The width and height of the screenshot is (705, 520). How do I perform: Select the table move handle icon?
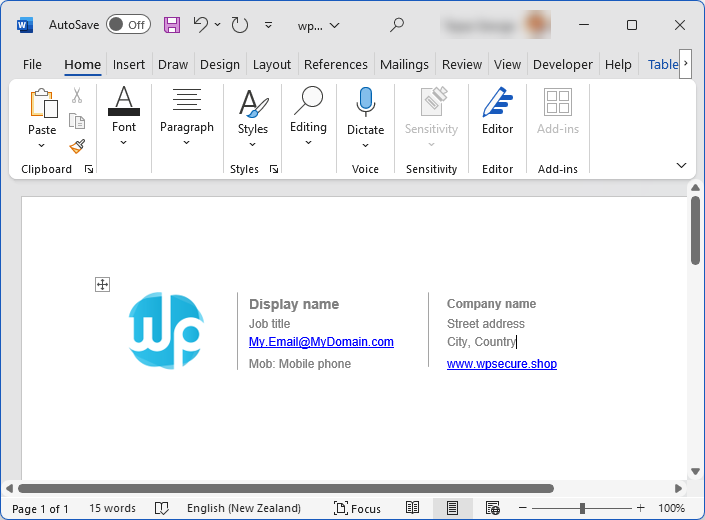coord(103,284)
